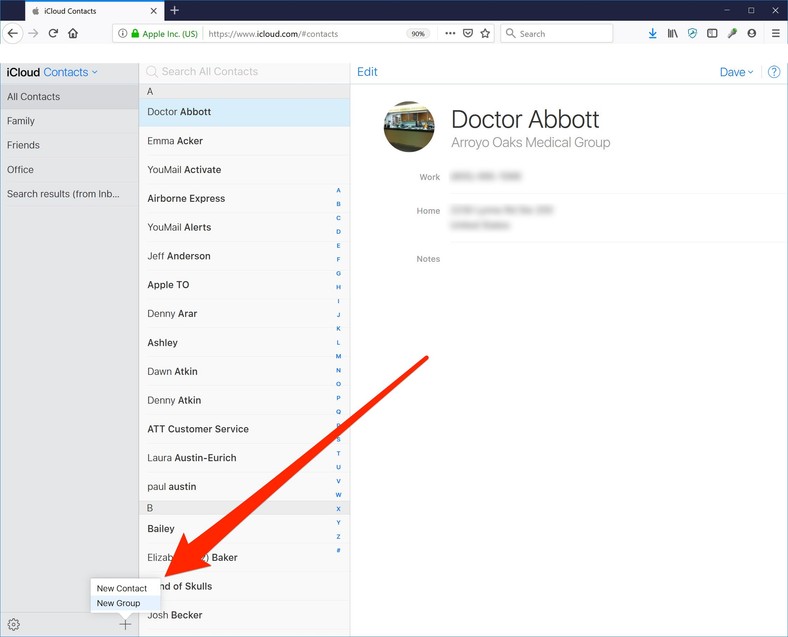Click the shield extension icon in toolbar
This screenshot has height=637, width=788.
[693, 34]
